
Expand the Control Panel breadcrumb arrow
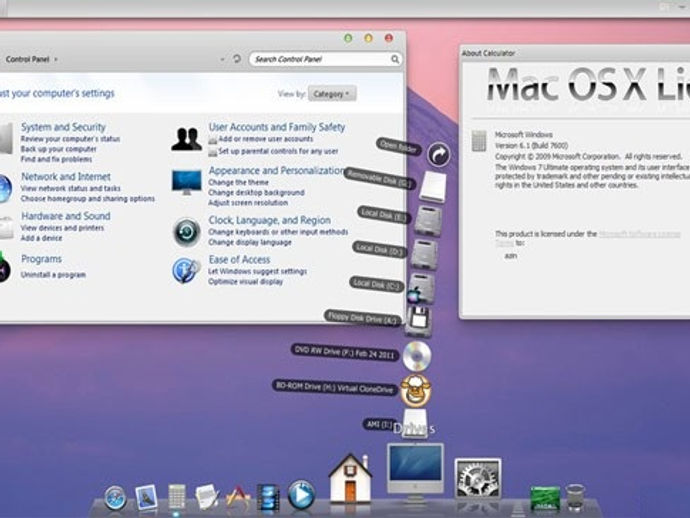coord(56,59)
